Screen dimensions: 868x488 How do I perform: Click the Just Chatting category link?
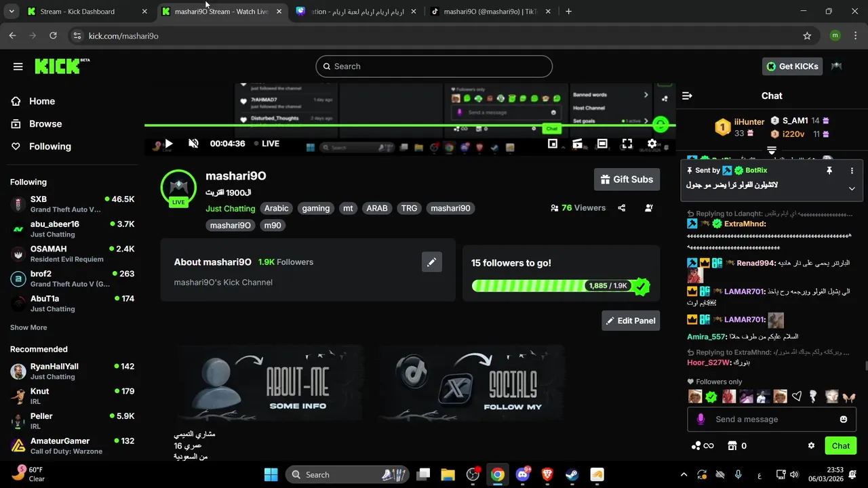pyautogui.click(x=231, y=209)
